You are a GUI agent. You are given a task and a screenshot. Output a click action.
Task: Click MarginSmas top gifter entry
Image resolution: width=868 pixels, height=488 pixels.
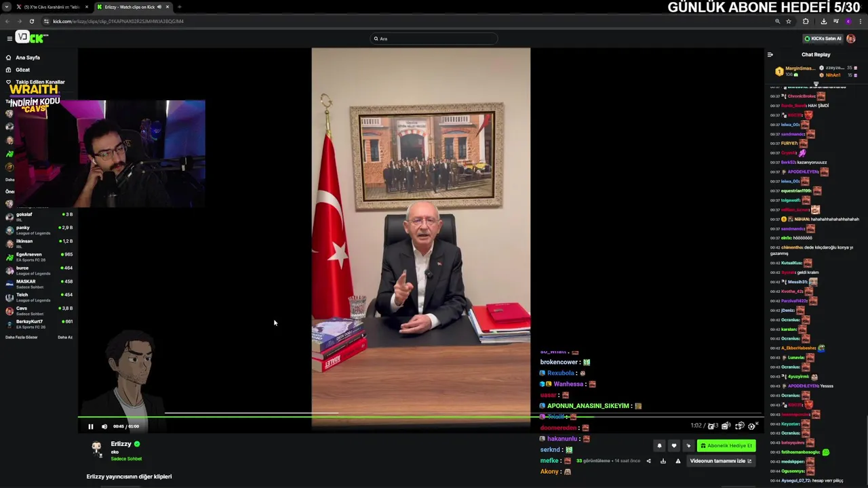click(795, 71)
